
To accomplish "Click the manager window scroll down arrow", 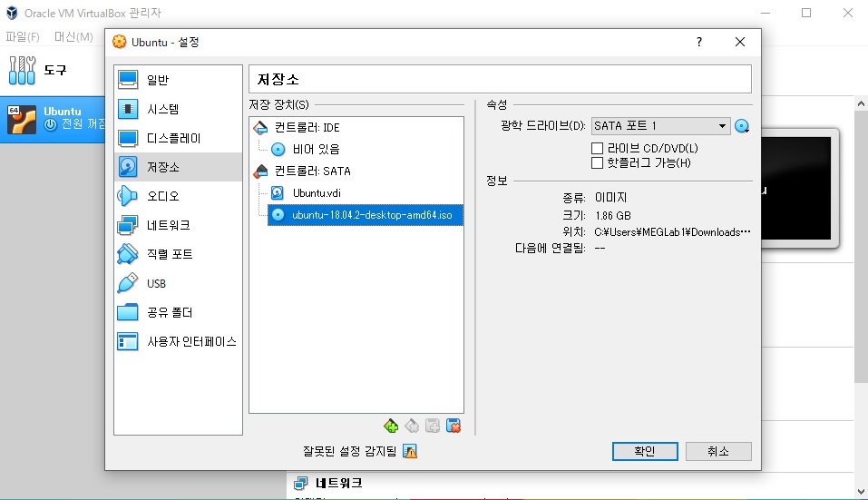I will 861,492.
